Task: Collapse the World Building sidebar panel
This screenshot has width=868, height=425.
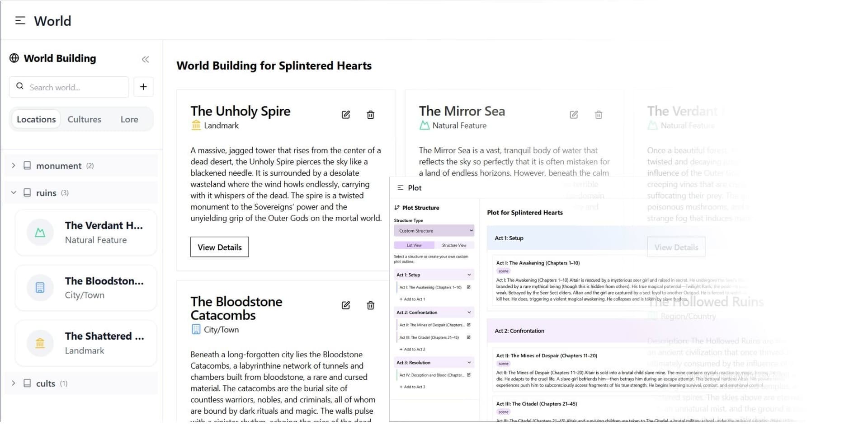Action: 145,59
